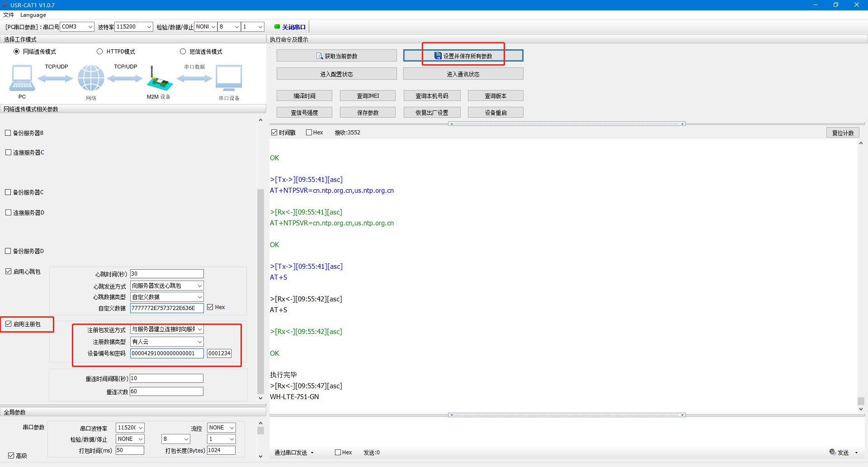This screenshot has height=467, width=868.
Task: Click get current parameters magnifier icon
Action: click(x=320, y=56)
